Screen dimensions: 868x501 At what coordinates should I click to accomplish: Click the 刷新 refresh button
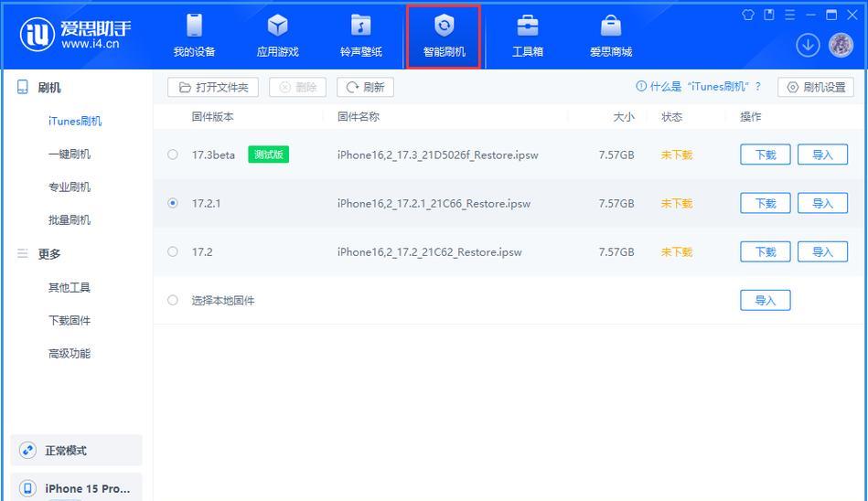[365, 87]
